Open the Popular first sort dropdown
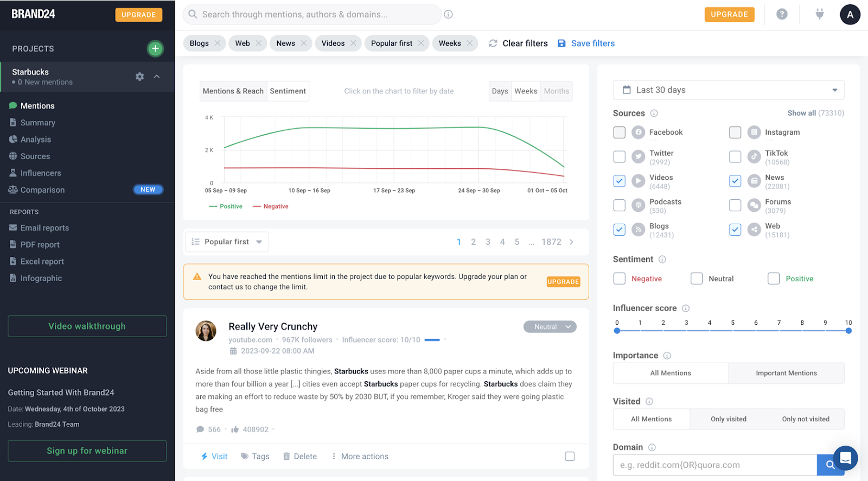 227,242
